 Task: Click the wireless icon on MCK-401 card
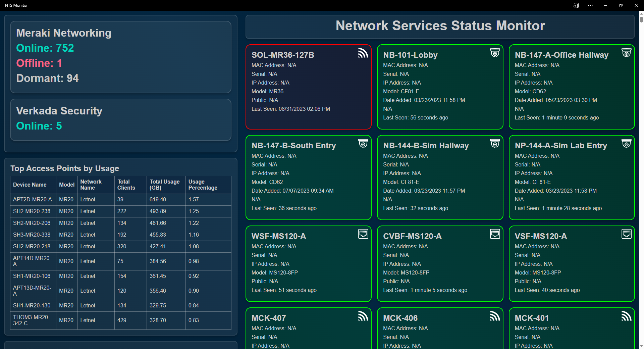pos(626,316)
